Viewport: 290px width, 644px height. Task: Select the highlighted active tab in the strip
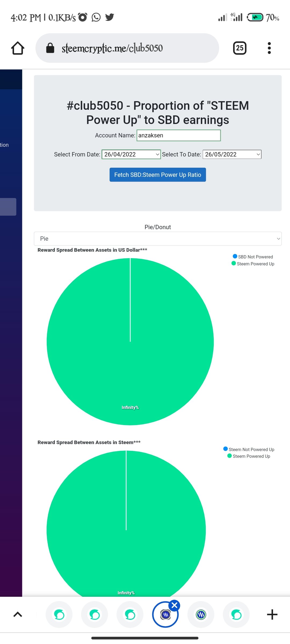165,615
